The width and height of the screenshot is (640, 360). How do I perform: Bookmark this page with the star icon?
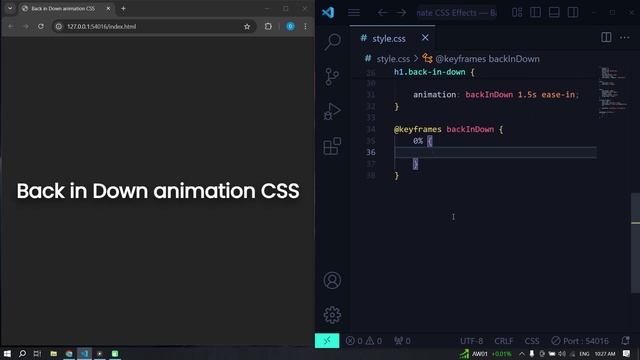[x=247, y=27]
